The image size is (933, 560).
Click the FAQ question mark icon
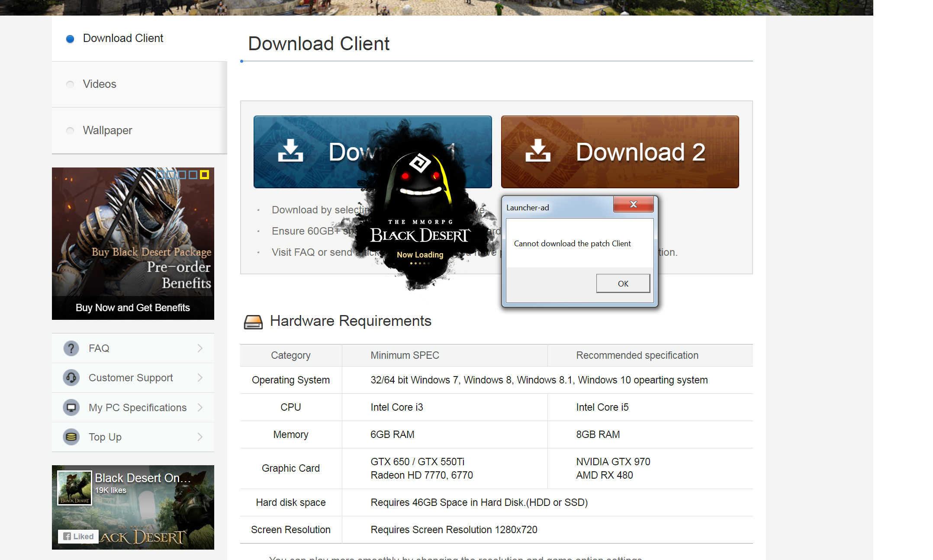[x=71, y=348]
